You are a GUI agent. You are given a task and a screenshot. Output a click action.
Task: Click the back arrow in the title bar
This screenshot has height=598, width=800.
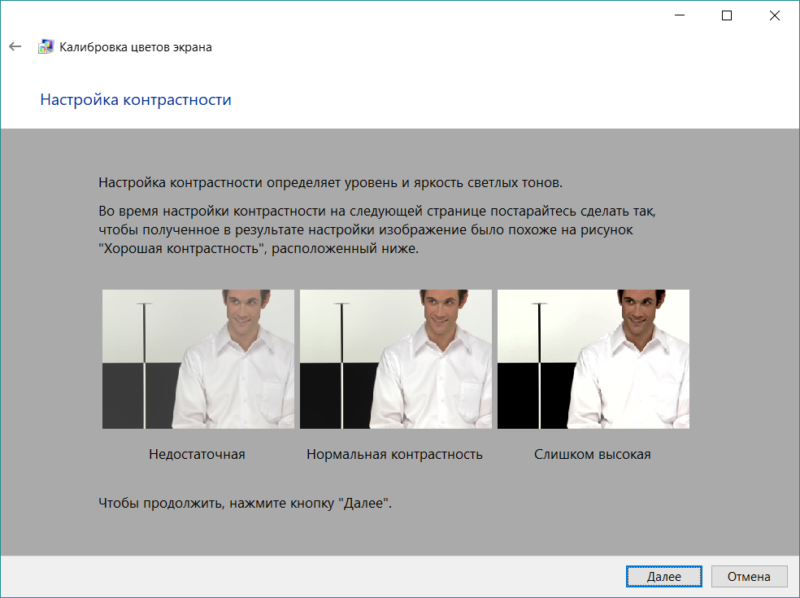15,47
